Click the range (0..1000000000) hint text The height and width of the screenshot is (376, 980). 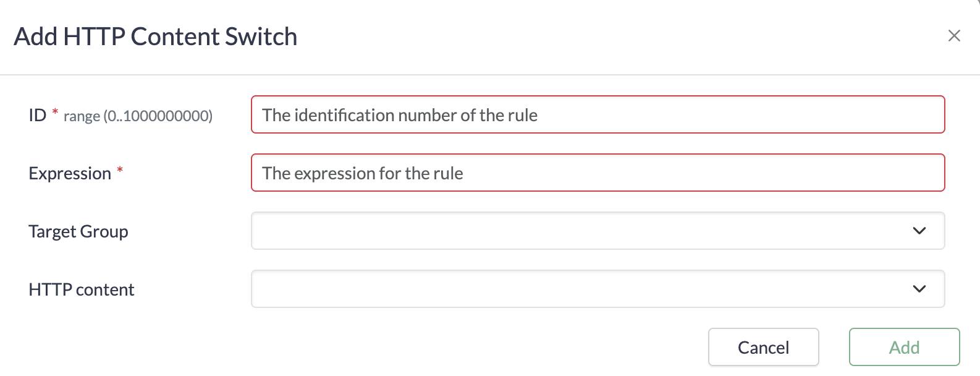point(138,116)
